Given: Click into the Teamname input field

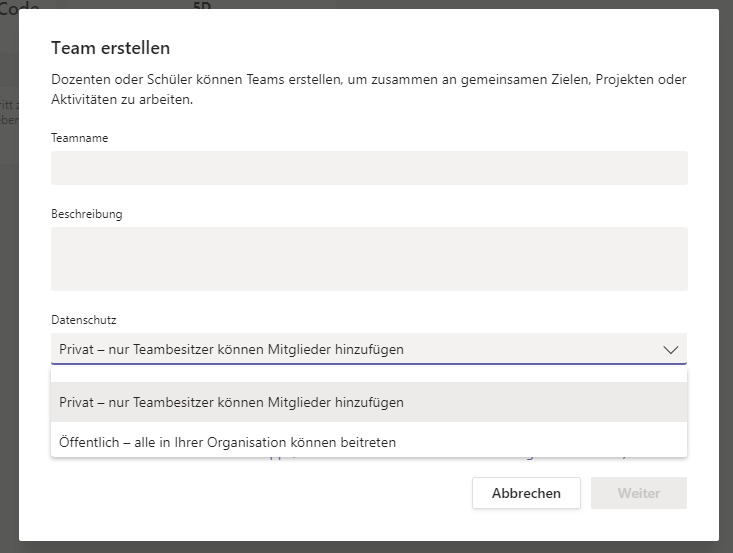Looking at the screenshot, I should pyautogui.click(x=368, y=168).
